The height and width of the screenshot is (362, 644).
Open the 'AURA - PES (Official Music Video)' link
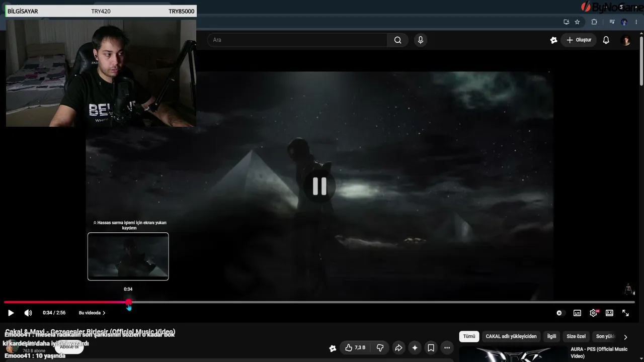[599, 352]
